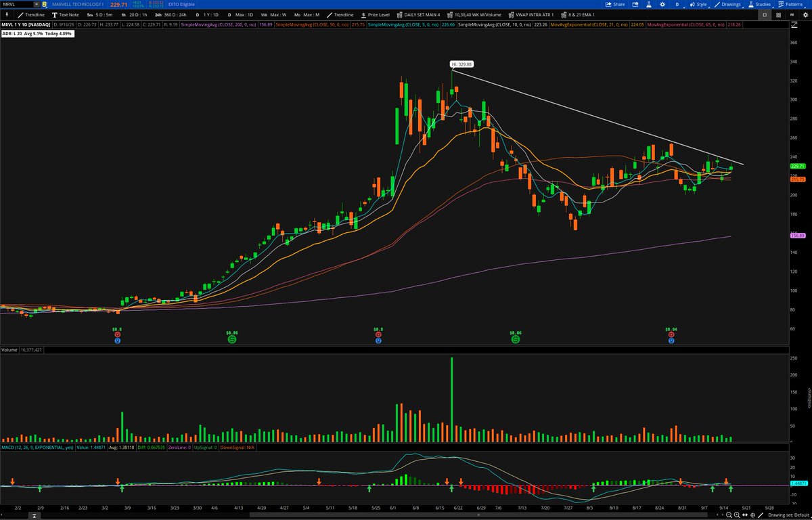Click the MovAvgExponential (CLOSE, 65, 0, no) label
The width and height of the screenshot is (812, 520).
[685, 24]
